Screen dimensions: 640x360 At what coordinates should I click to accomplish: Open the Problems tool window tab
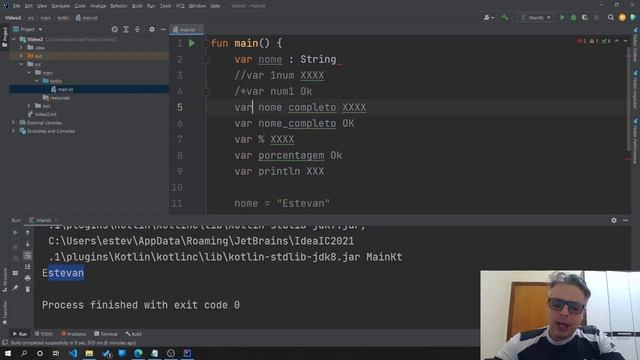tap(74, 334)
